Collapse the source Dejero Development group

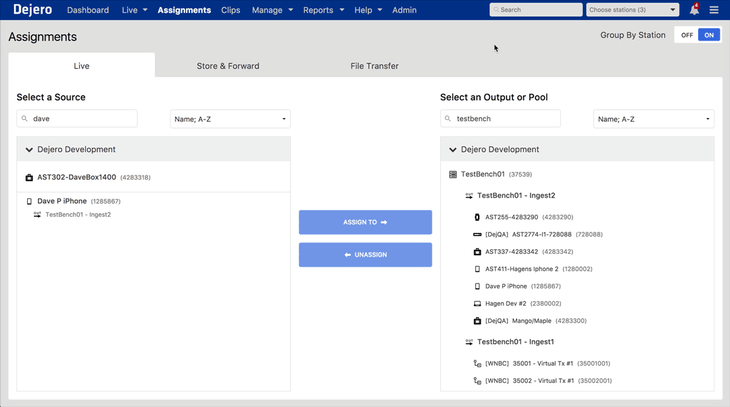29,149
